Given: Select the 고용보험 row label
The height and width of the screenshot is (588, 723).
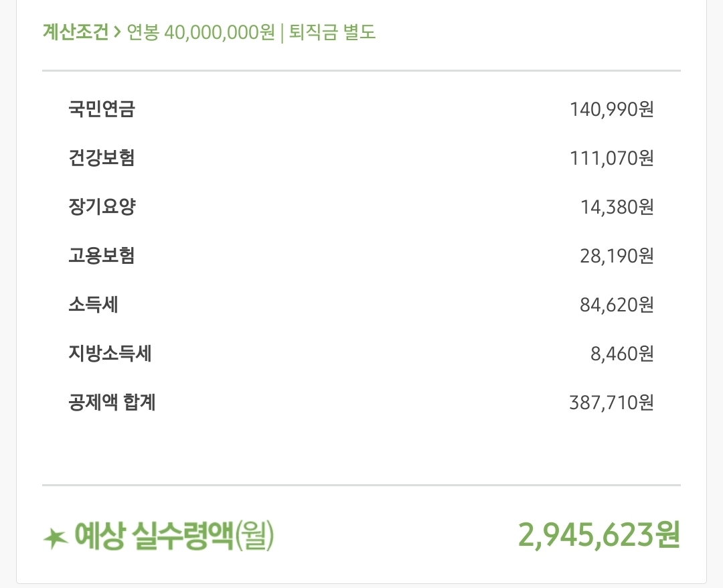Looking at the screenshot, I should coord(102,256).
